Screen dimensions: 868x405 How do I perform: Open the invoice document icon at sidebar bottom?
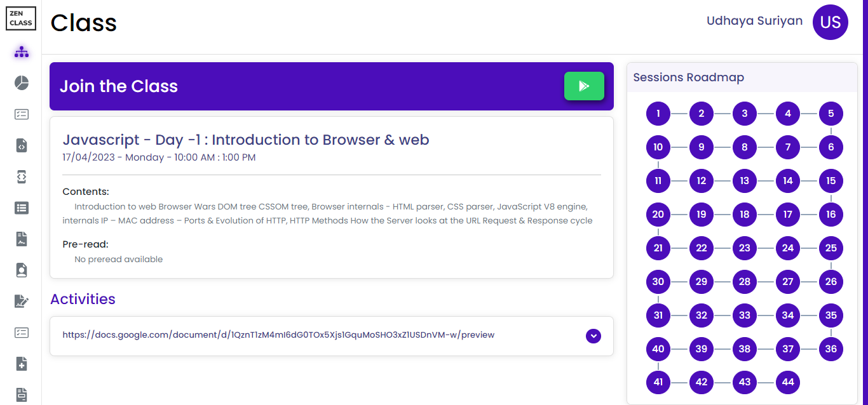pyautogui.click(x=22, y=394)
